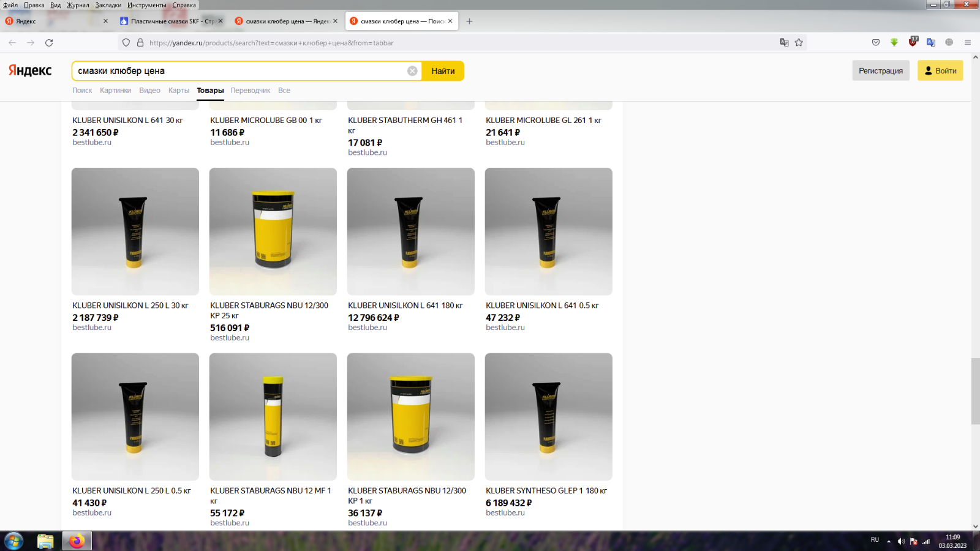Open the Вид menu
Image resolution: width=980 pixels, height=551 pixels.
[x=56, y=5]
